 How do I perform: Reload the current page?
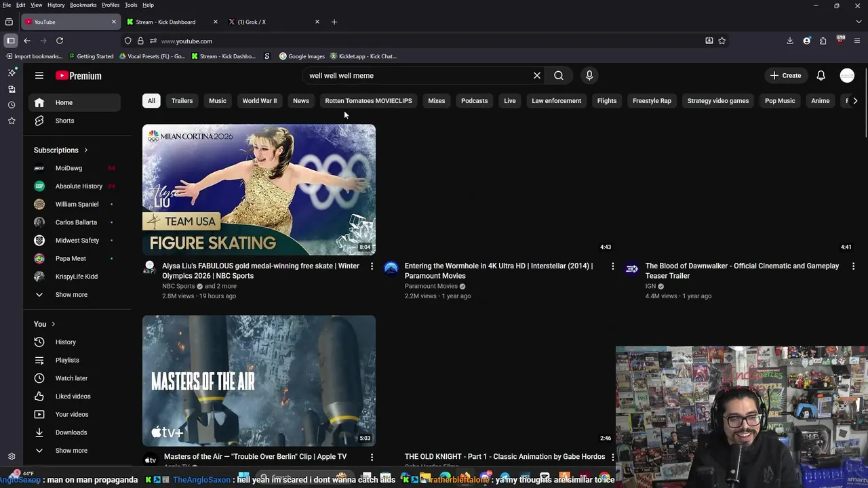[x=60, y=41]
